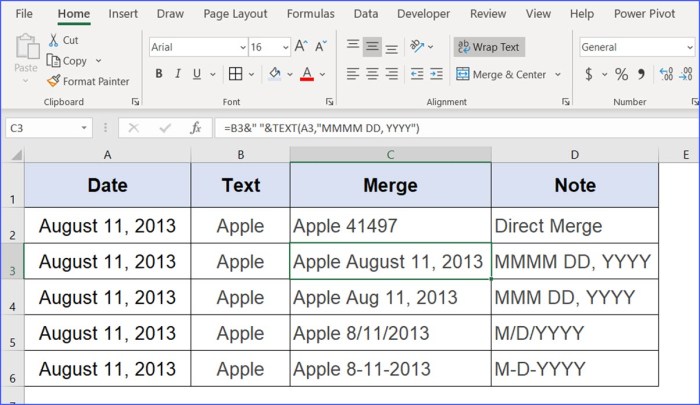This screenshot has width=700, height=405.
Task: Select cell with Apple 41497
Action: point(391,225)
